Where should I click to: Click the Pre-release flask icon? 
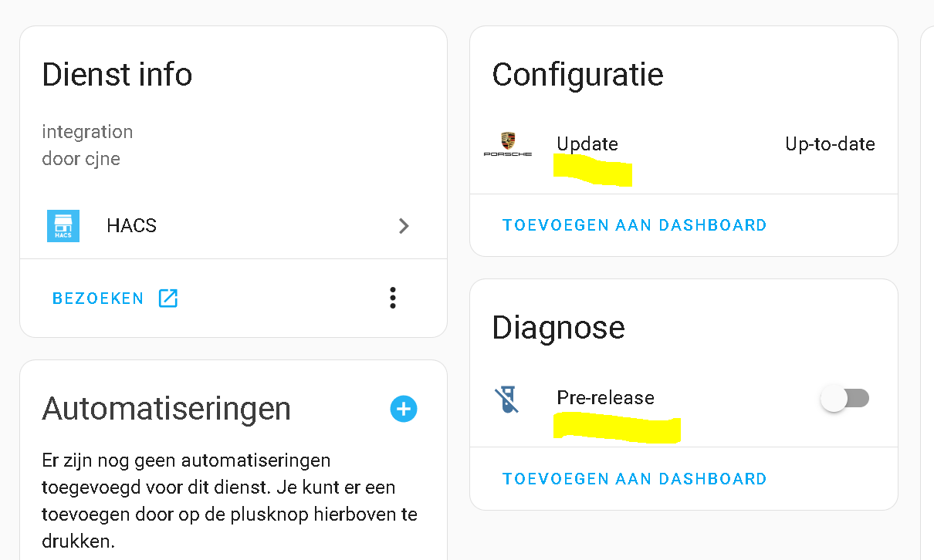(x=506, y=398)
